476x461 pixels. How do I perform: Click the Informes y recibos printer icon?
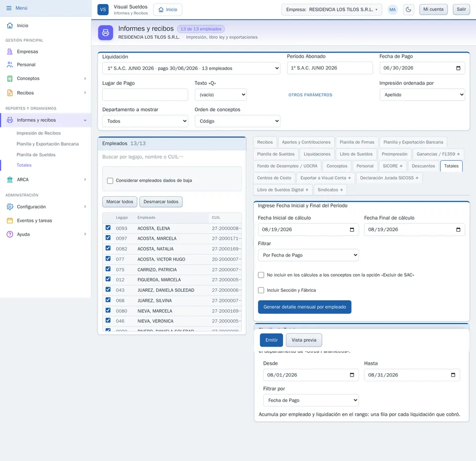pos(10,120)
